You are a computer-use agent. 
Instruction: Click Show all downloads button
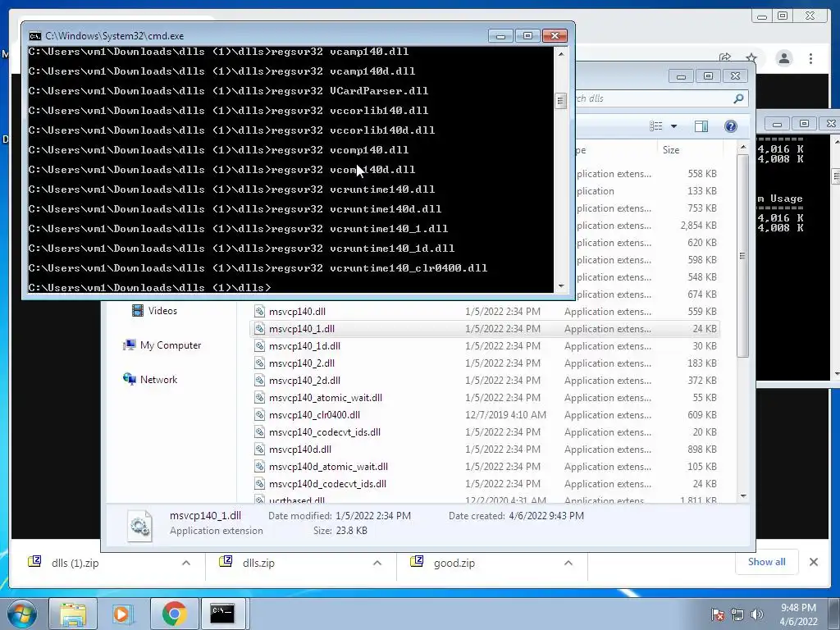tap(767, 562)
